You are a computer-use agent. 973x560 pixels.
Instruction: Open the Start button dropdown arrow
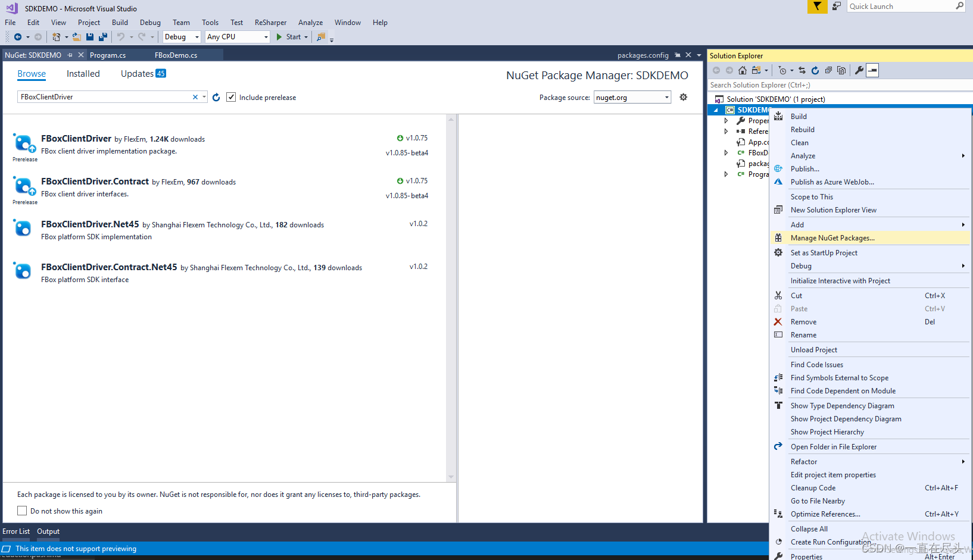tap(306, 37)
